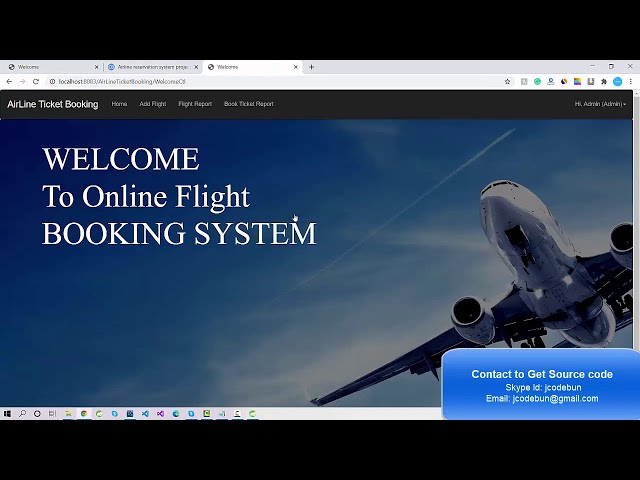Image resolution: width=640 pixels, height=480 pixels.
Task: Open Chrome's three-dot menu
Action: tap(631, 82)
